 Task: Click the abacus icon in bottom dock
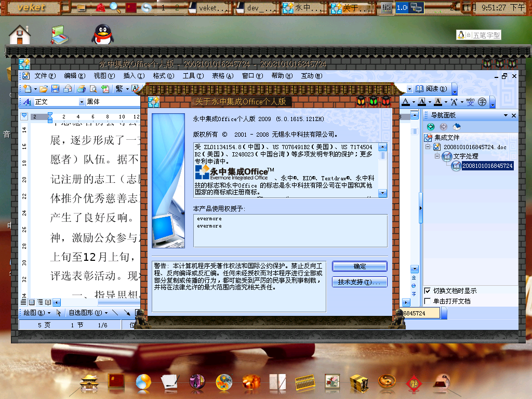305,383
